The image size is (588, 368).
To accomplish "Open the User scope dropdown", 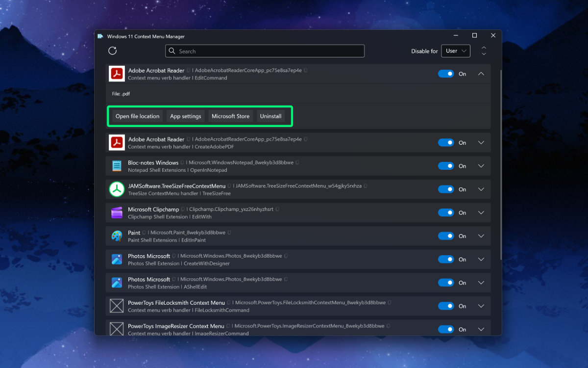I will 456,51.
